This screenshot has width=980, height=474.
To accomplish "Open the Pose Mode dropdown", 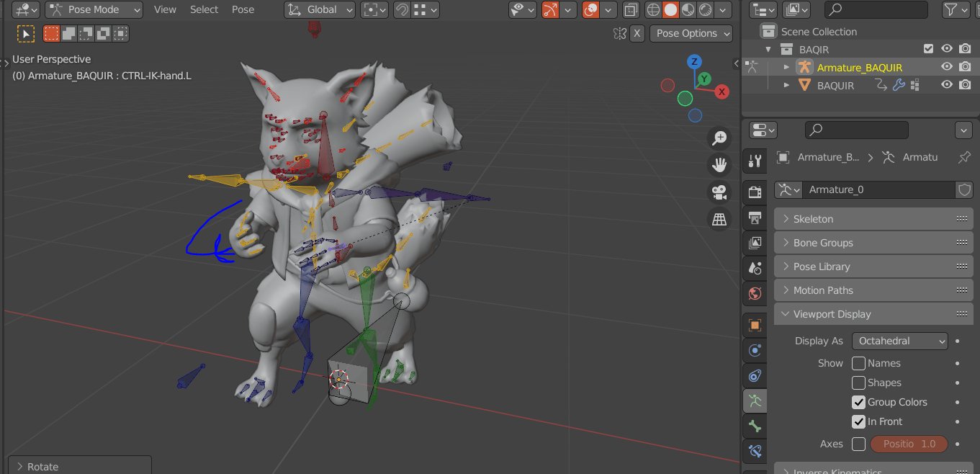I will pos(94,9).
